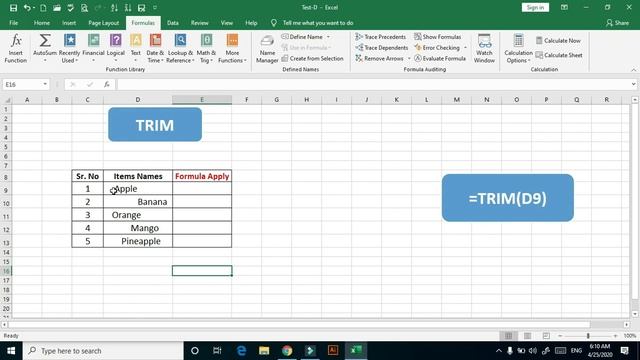Click the fx button beside formula bar
This screenshot has width=640, height=360.
tap(107, 84)
